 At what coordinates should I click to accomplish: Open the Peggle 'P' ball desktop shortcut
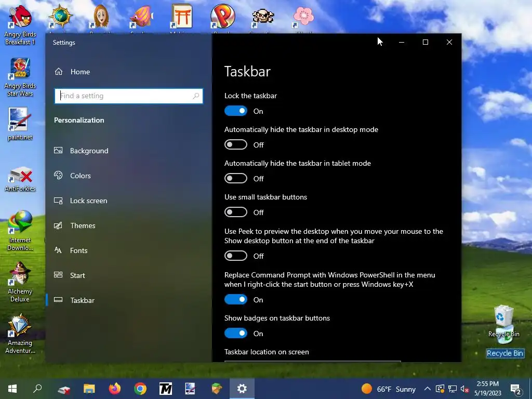click(222, 17)
